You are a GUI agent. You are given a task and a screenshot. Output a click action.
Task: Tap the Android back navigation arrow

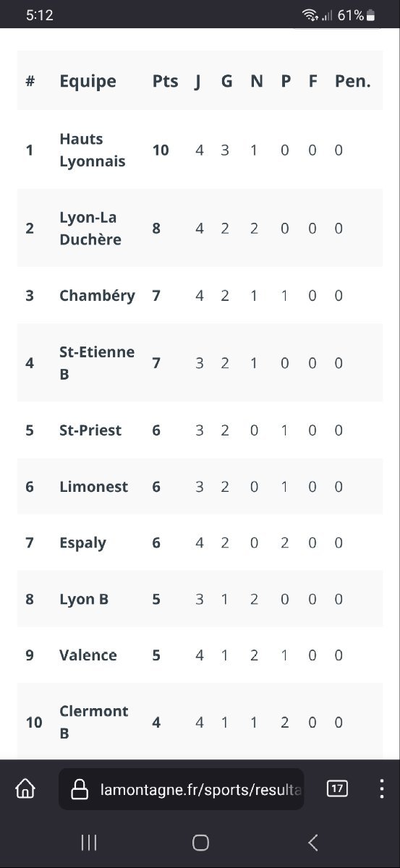(x=312, y=842)
